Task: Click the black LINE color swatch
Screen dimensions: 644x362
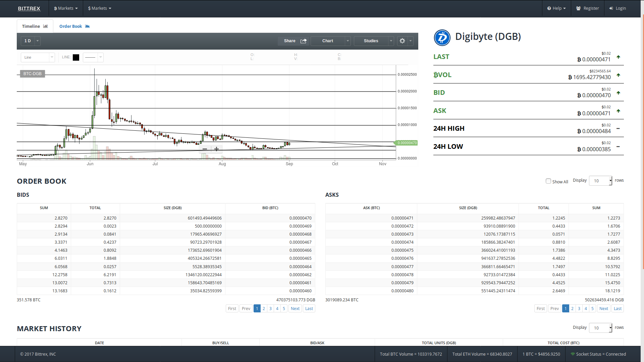Action: (76, 57)
